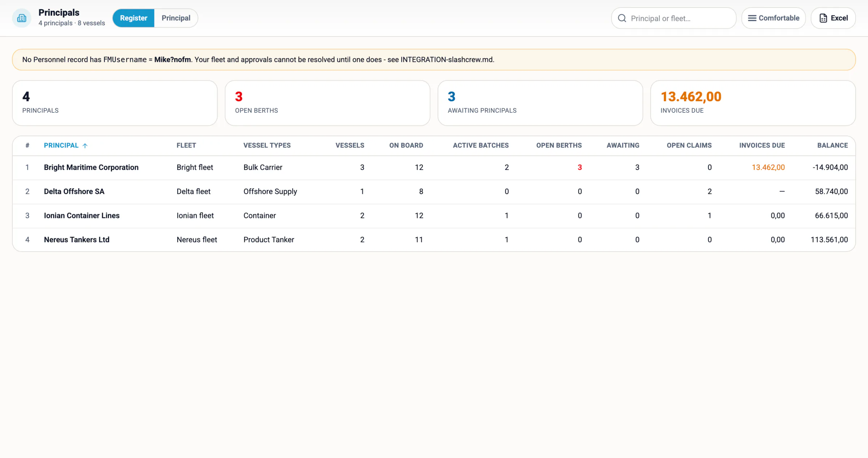The height and width of the screenshot is (458, 868).
Task: Click the Ionian fleet cell
Action: [195, 216]
